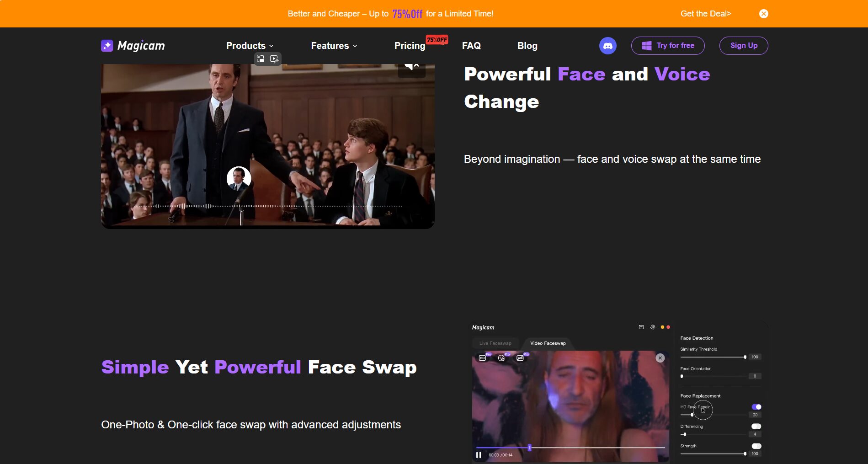Click the mute speaker icon on video
Image resolution: width=868 pixels, height=464 pixels.
click(x=412, y=67)
